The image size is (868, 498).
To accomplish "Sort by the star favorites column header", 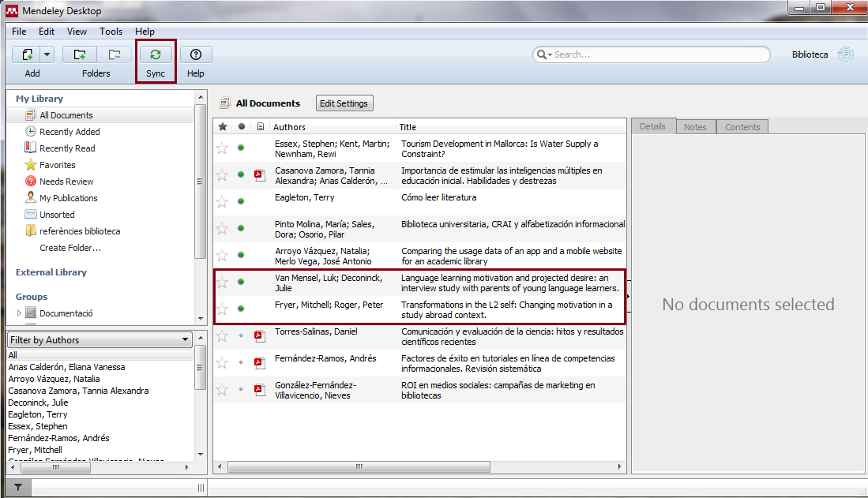I will pyautogui.click(x=223, y=127).
